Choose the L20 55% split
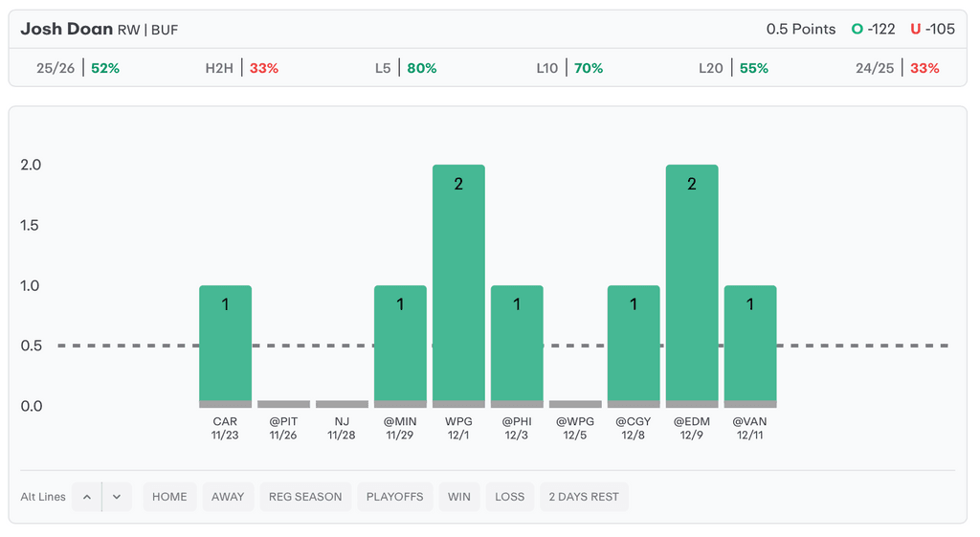980x537 pixels. tap(733, 68)
